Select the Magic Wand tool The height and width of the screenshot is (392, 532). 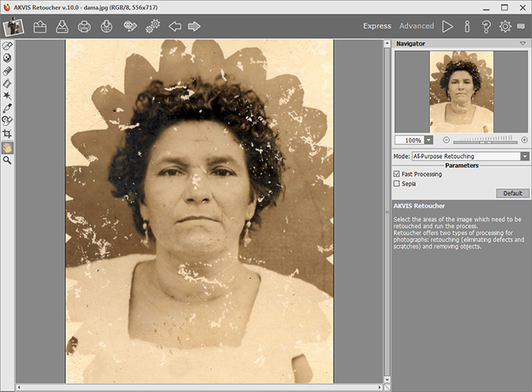[7, 96]
